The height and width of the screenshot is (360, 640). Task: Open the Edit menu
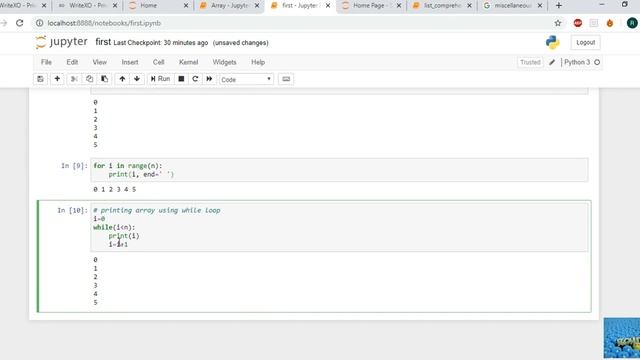[x=72, y=62]
